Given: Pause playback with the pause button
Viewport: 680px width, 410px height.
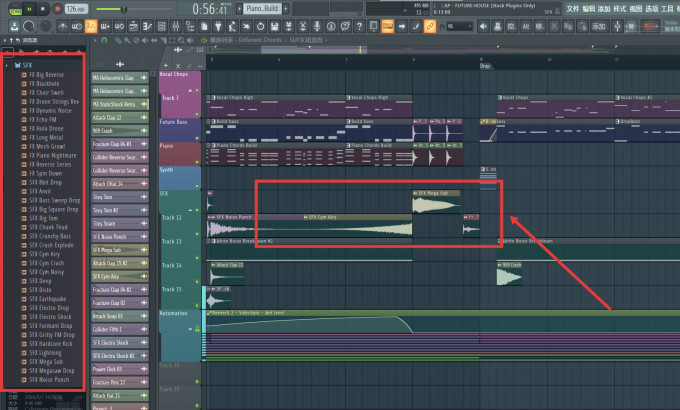Looking at the screenshot, I should [29, 9].
